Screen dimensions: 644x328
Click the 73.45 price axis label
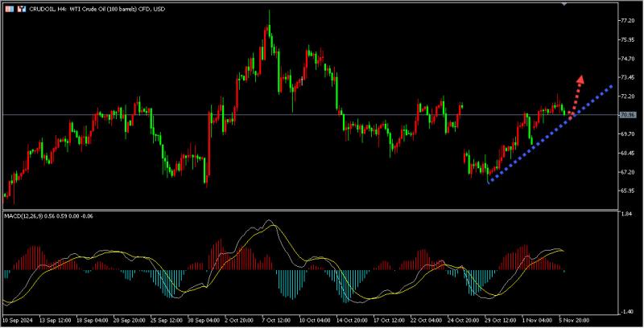point(628,77)
